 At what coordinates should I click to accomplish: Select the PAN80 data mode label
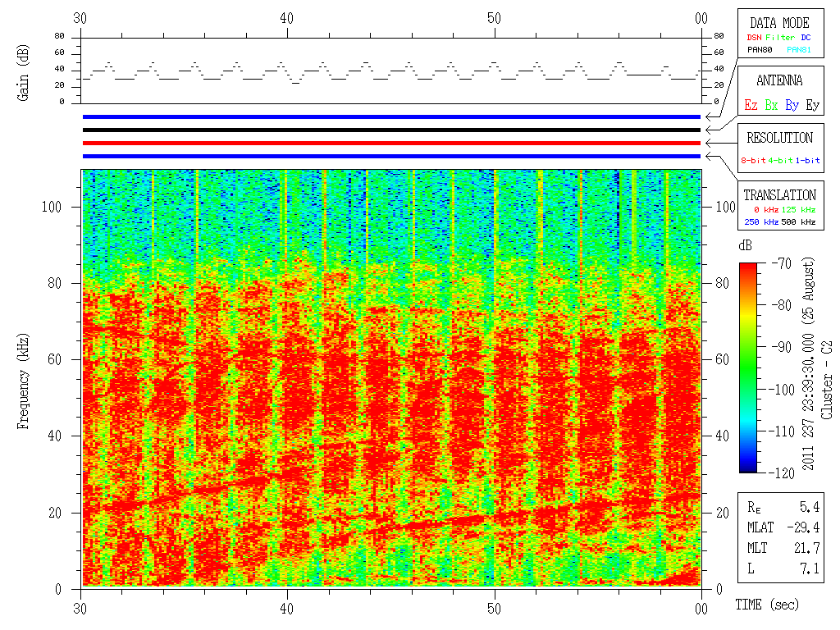tap(760, 49)
